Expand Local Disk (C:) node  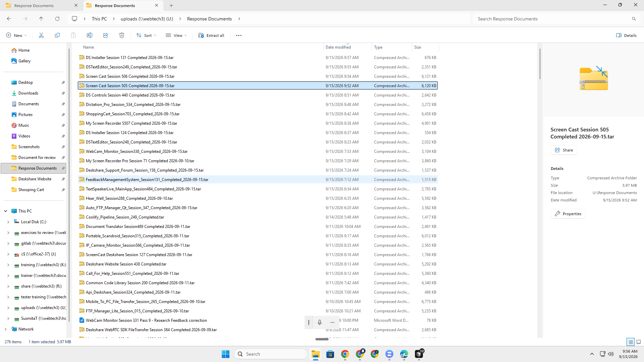click(8, 222)
